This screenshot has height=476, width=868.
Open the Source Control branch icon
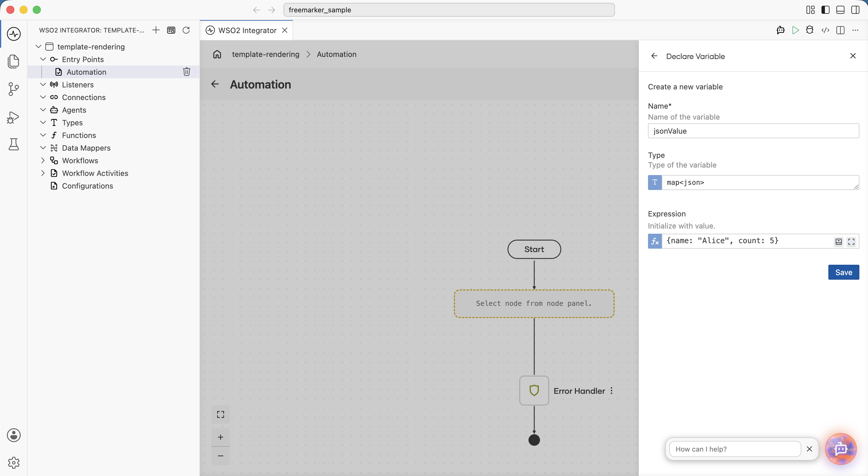[x=13, y=89]
